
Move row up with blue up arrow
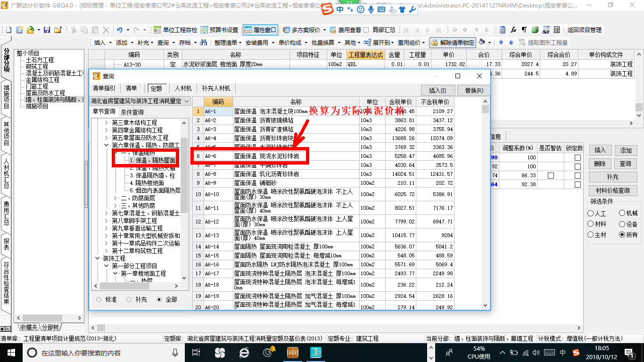501,42
